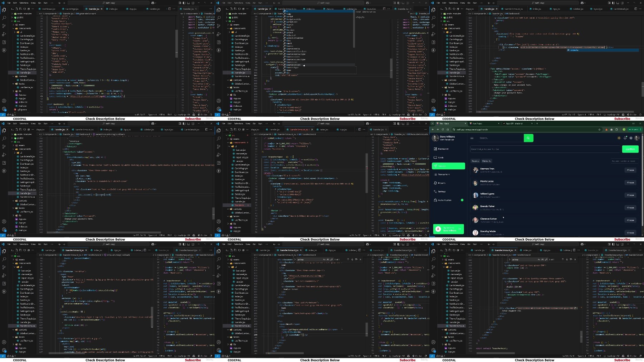Expand the public folder in top-left VS Code explorer
The image size is (644, 362).
[20, 17]
